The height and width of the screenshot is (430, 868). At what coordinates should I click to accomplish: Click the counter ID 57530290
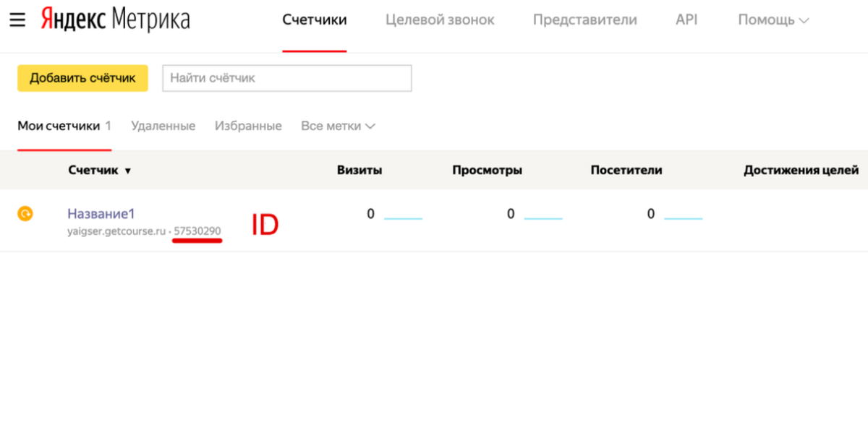(197, 231)
